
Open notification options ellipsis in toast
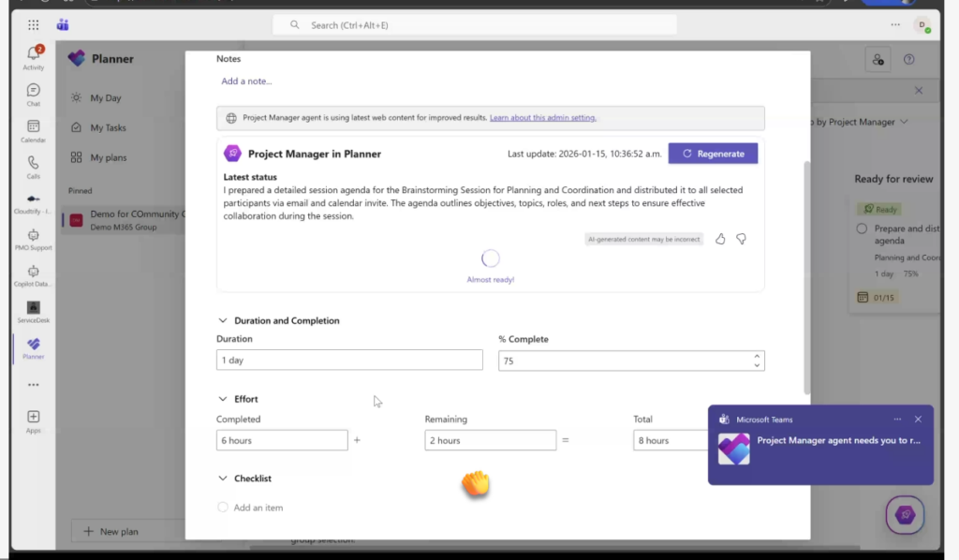897,420
